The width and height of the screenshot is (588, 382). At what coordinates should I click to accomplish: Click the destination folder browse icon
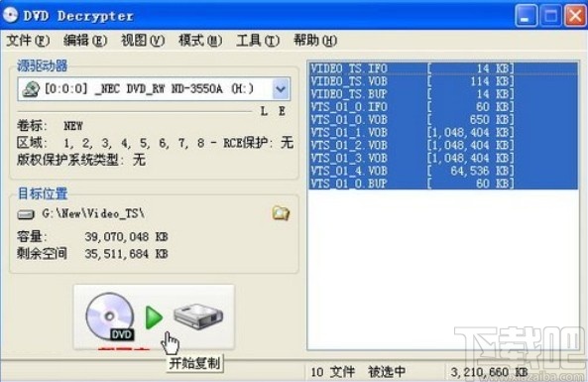281,213
